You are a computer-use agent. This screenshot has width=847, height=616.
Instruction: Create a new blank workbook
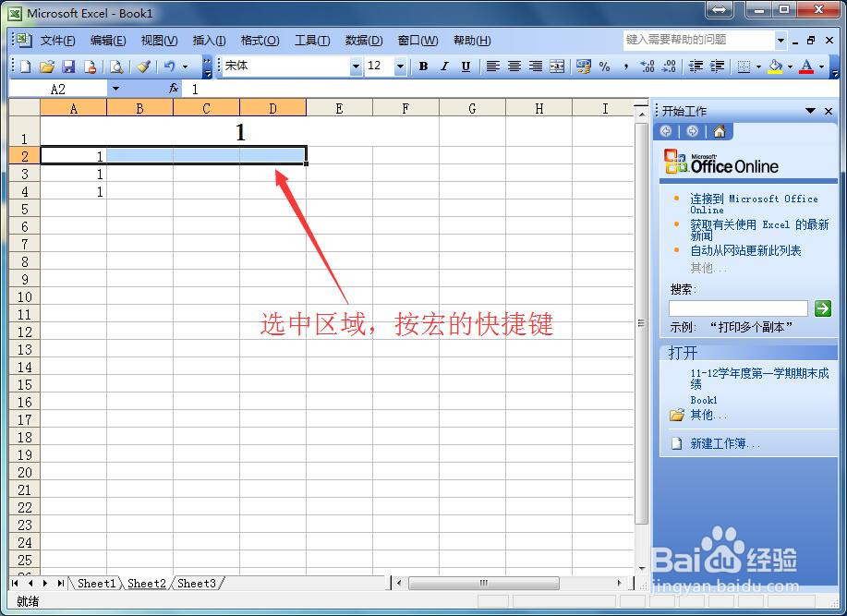(x=25, y=66)
